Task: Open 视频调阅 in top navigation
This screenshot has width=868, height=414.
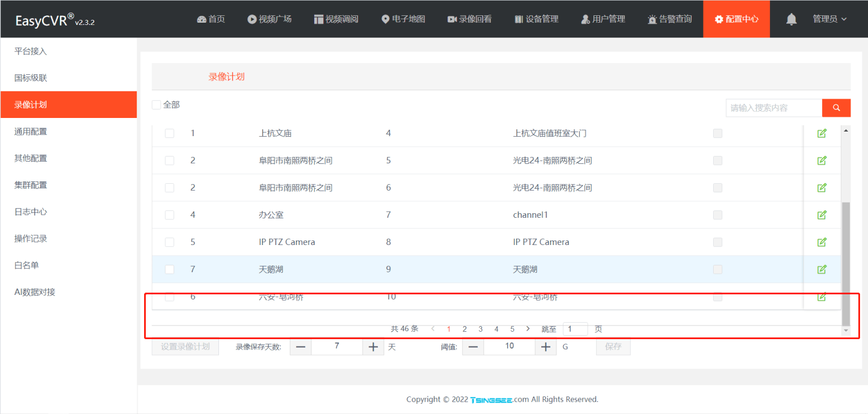Action: pos(336,19)
